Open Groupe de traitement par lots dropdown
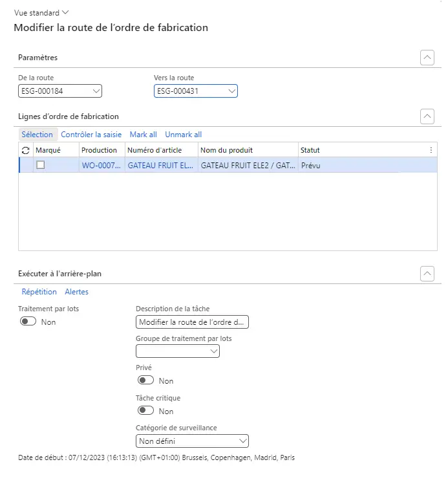The width and height of the screenshot is (448, 495). (214, 351)
